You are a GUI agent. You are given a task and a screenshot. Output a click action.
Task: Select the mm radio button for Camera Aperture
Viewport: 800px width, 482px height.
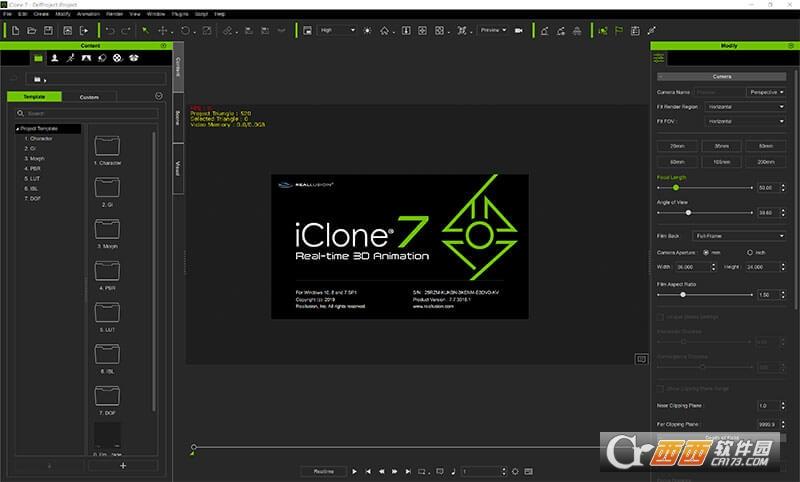coord(706,252)
